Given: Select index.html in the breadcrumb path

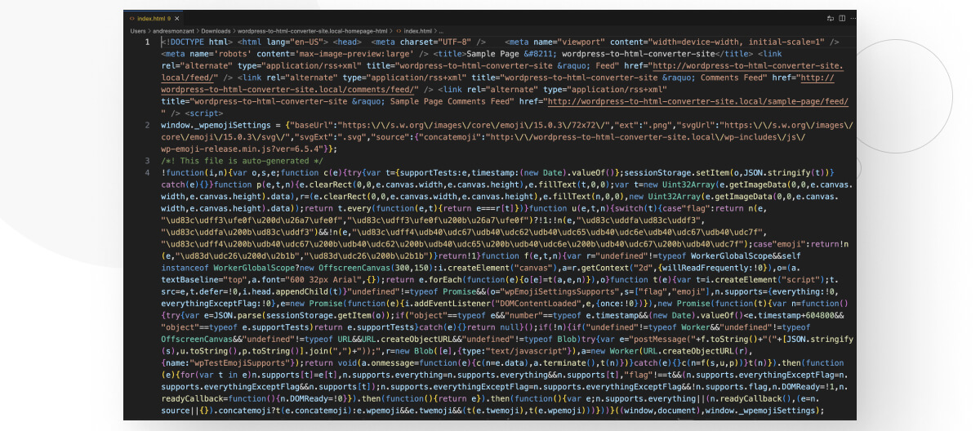Looking at the screenshot, I should (x=416, y=30).
